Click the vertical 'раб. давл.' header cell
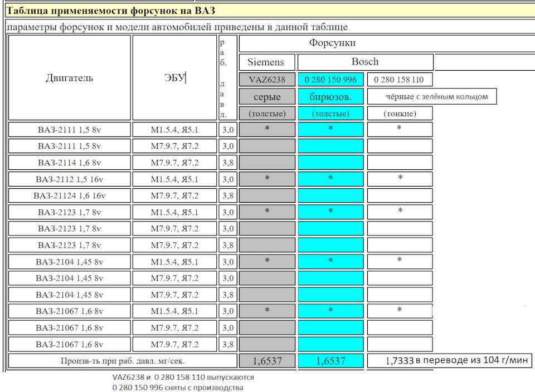The image size is (535, 392). point(228,78)
